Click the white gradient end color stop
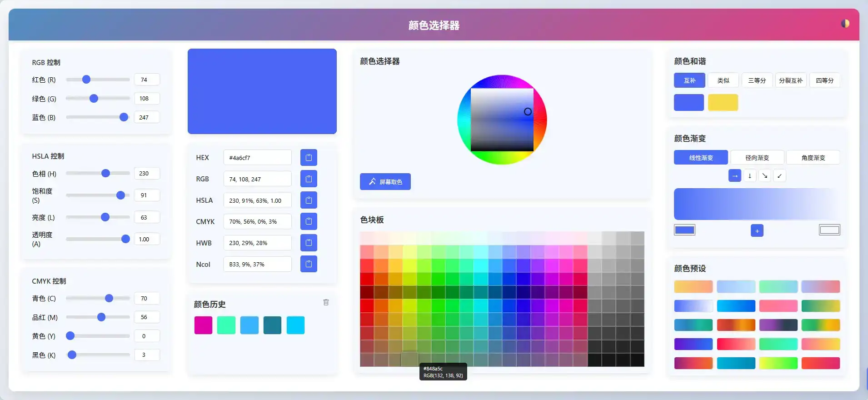This screenshot has width=868, height=400. (829, 230)
